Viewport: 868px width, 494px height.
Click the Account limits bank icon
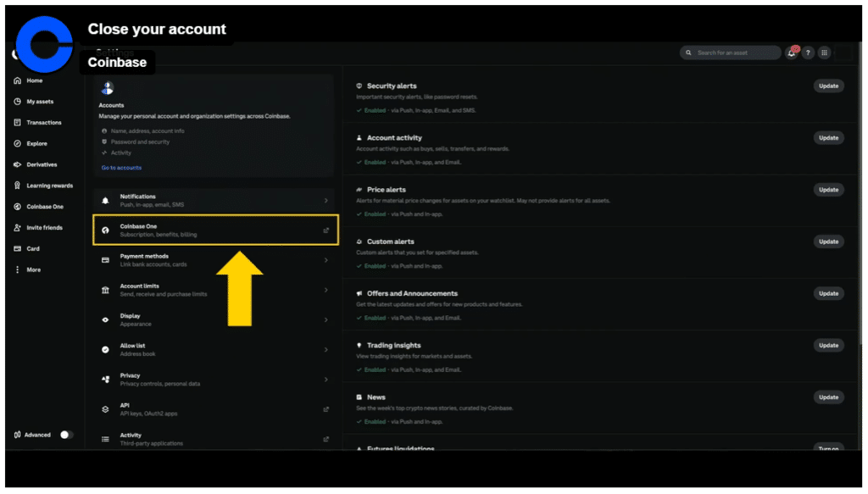(105, 291)
